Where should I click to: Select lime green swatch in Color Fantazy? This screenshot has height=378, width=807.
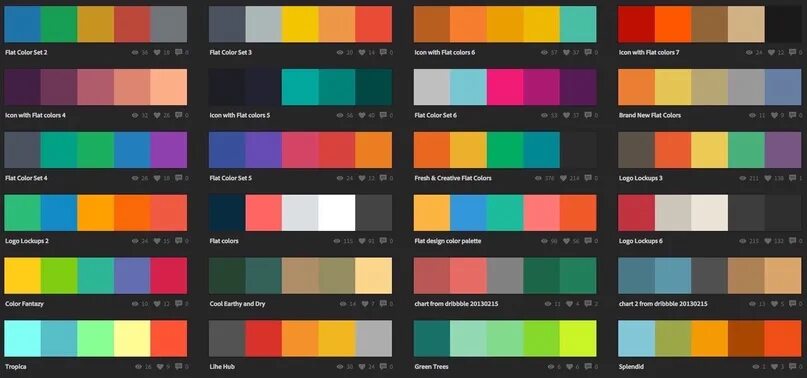point(59,276)
